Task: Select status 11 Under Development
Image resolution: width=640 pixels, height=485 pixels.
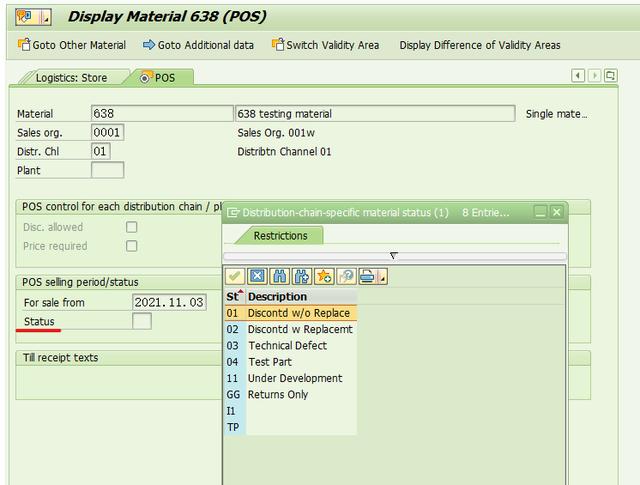Action: (291, 378)
